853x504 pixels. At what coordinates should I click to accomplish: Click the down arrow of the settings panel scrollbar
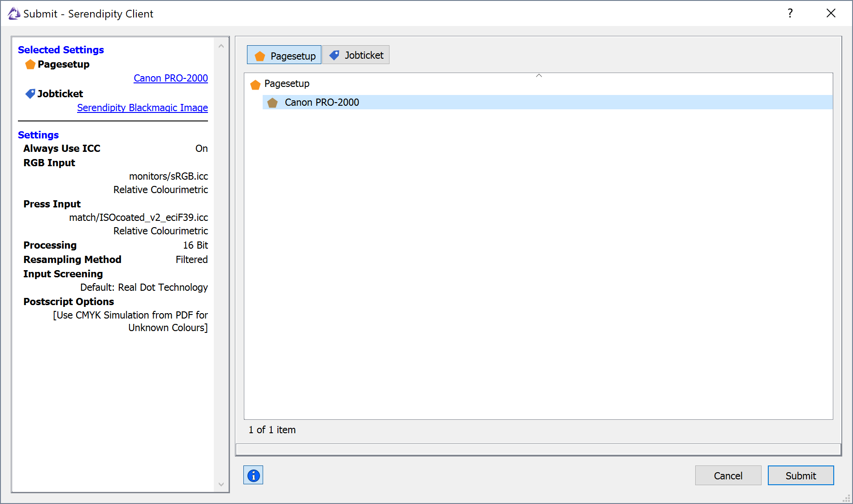[221, 484]
